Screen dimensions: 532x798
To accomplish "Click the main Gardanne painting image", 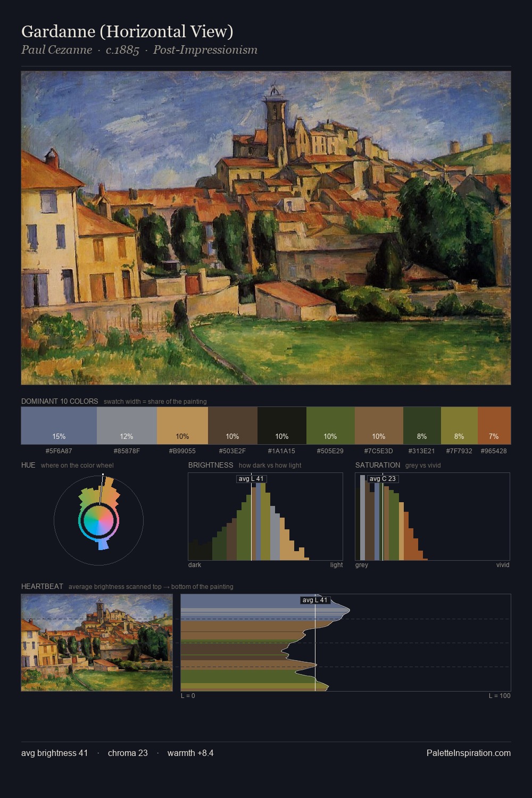I will point(266,228).
